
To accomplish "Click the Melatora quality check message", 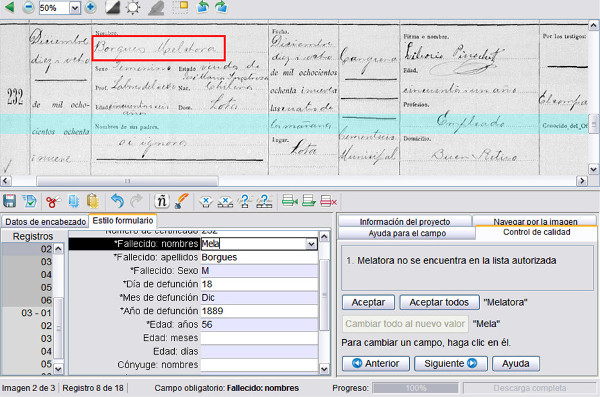I will (451, 261).
